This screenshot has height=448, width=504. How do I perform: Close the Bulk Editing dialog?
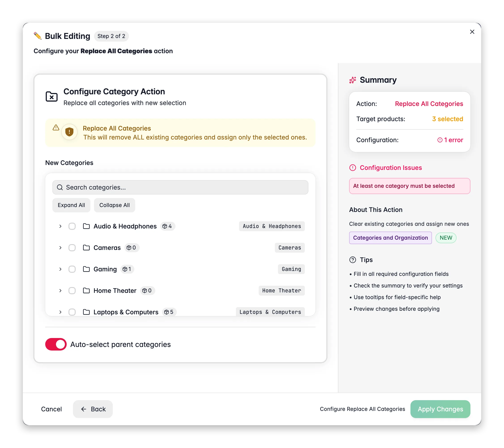pos(472,32)
